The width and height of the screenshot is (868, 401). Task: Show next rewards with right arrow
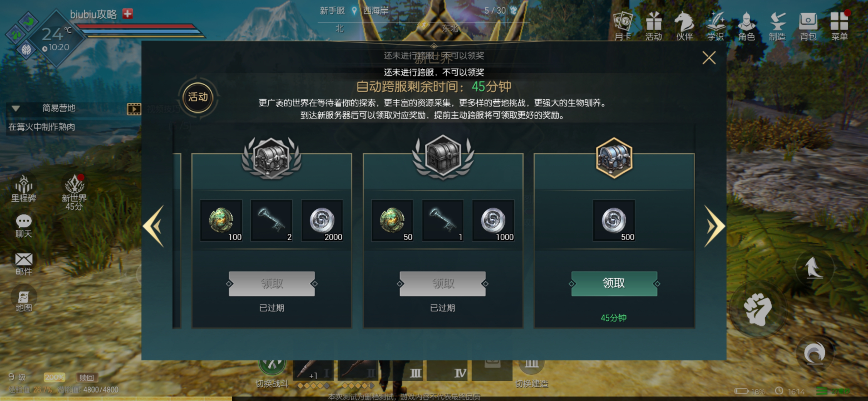click(714, 226)
